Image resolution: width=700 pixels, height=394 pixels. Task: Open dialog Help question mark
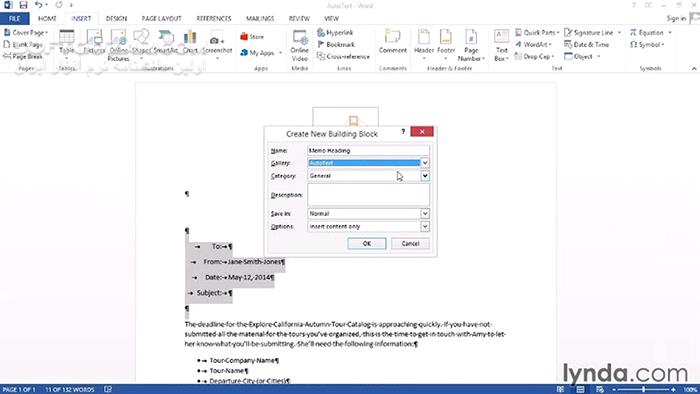[x=403, y=131]
